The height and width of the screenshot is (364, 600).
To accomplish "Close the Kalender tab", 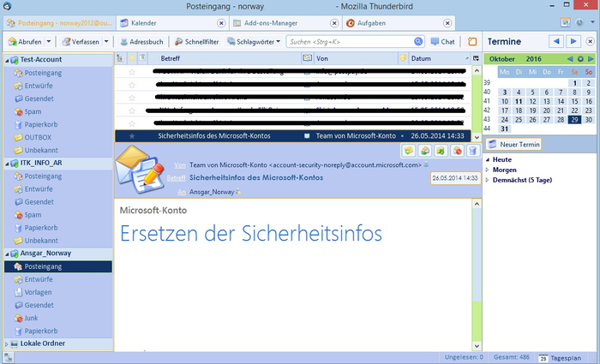I will coord(221,23).
